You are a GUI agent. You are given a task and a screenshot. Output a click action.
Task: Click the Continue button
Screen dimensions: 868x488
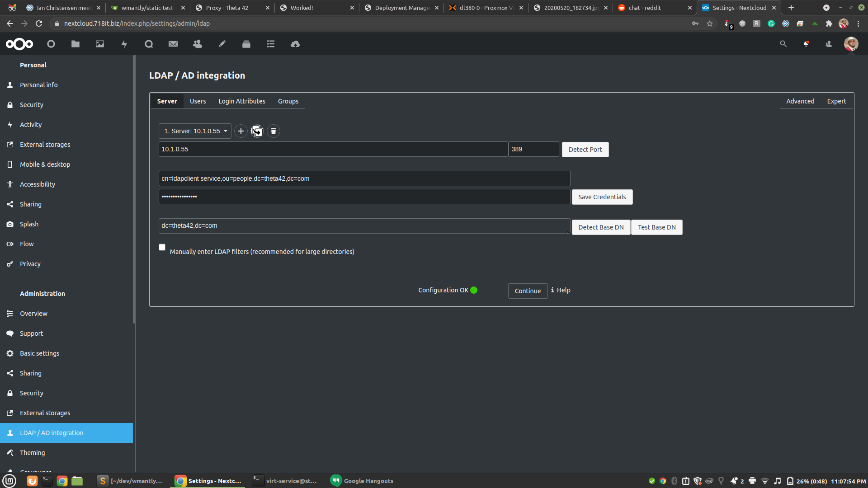528,291
